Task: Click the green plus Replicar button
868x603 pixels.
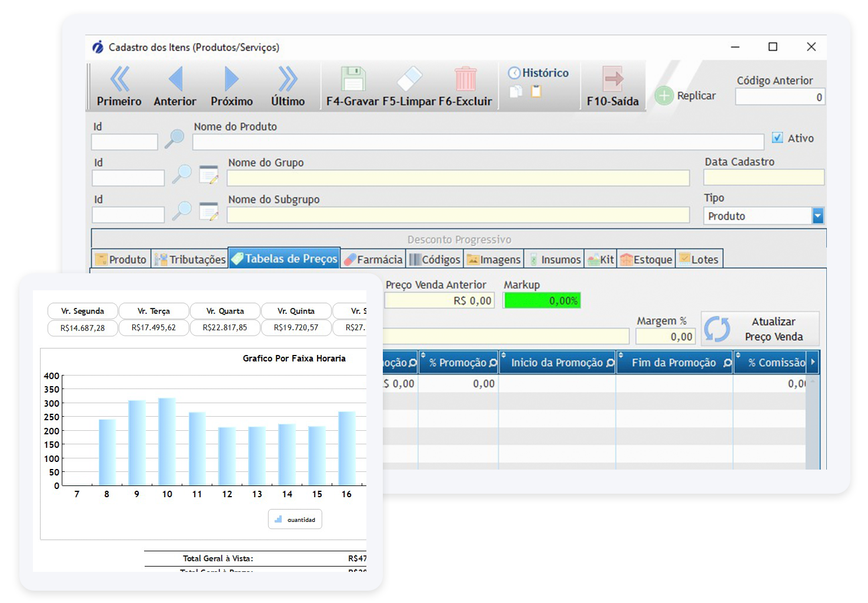Action: click(x=664, y=96)
